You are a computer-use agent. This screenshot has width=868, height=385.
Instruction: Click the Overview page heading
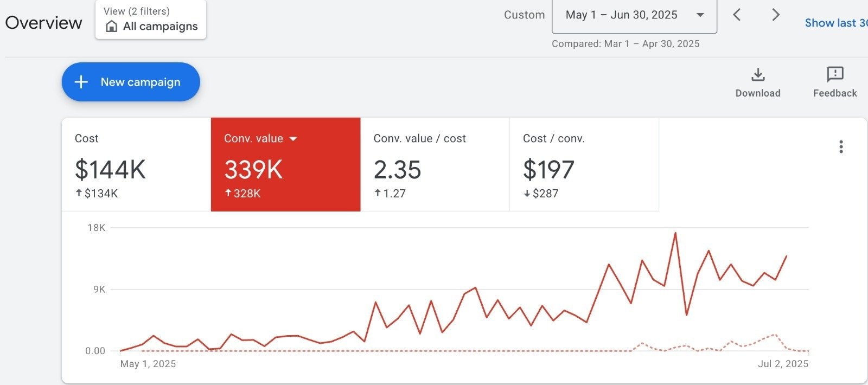point(44,23)
